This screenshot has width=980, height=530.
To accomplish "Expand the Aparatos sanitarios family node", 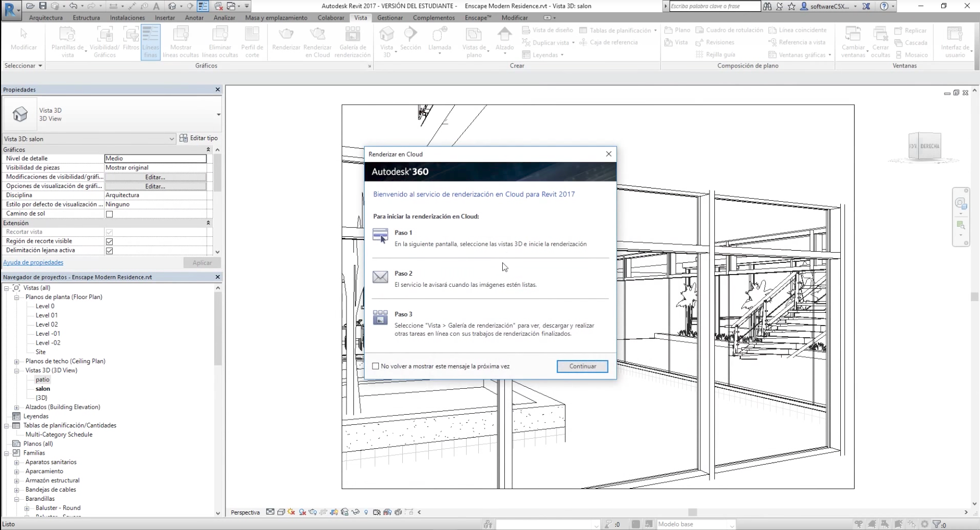I will pos(16,463).
